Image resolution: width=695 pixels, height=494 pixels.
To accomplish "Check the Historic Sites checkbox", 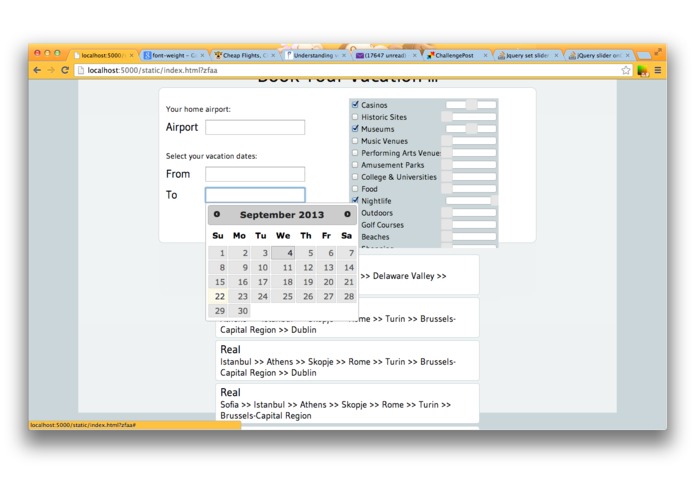I will click(355, 117).
